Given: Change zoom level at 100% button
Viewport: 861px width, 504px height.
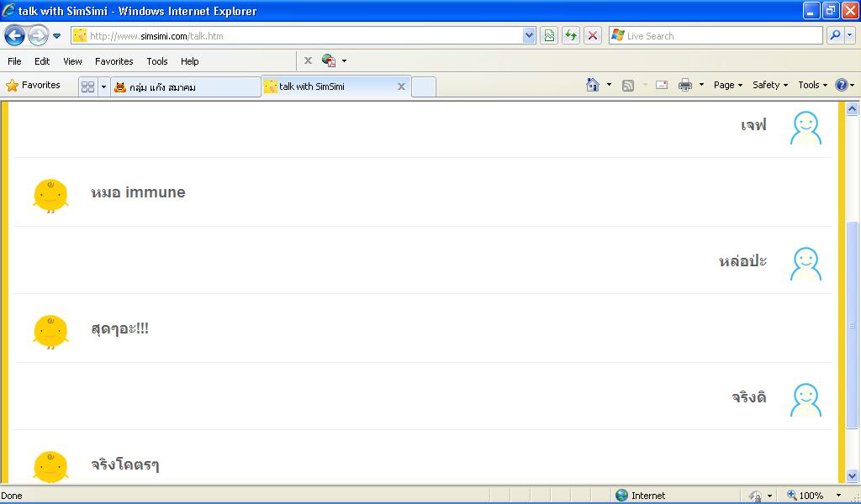Looking at the screenshot, I should pos(806,496).
